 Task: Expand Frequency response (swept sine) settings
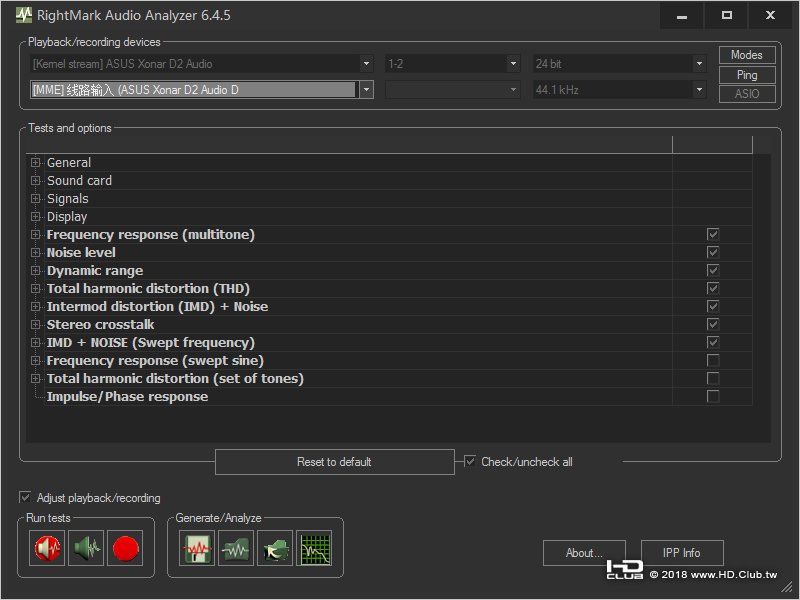(x=35, y=361)
